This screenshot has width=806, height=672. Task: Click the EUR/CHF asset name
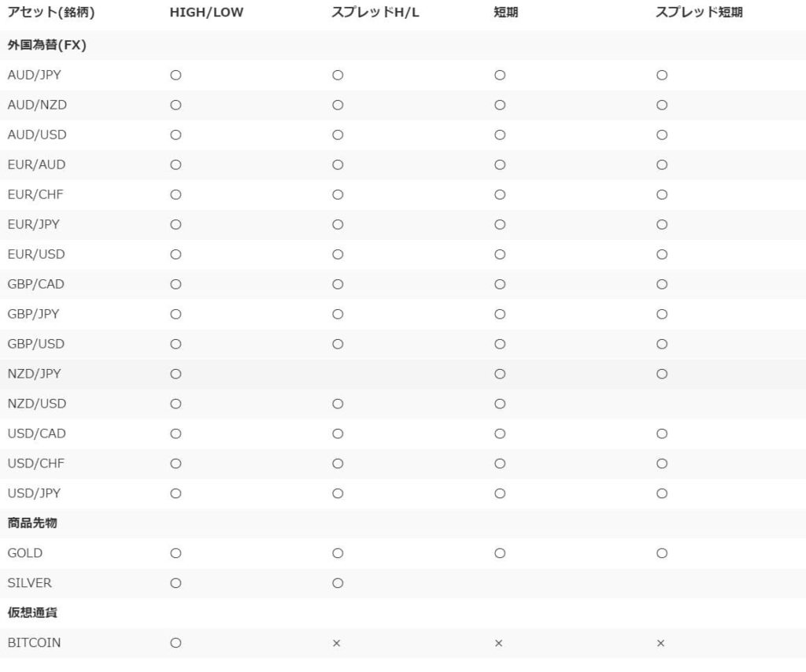35,194
